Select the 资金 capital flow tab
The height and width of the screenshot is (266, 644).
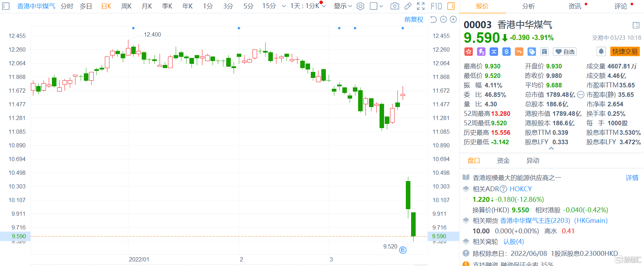point(503,161)
